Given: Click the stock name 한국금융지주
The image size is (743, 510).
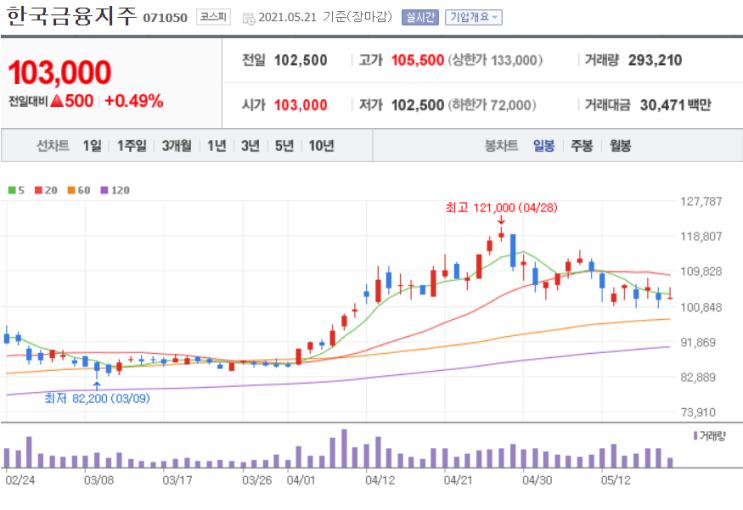Looking at the screenshot, I should click(x=72, y=16).
